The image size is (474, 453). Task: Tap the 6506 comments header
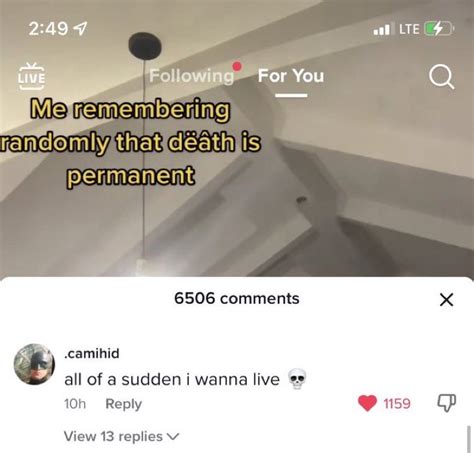237,298
